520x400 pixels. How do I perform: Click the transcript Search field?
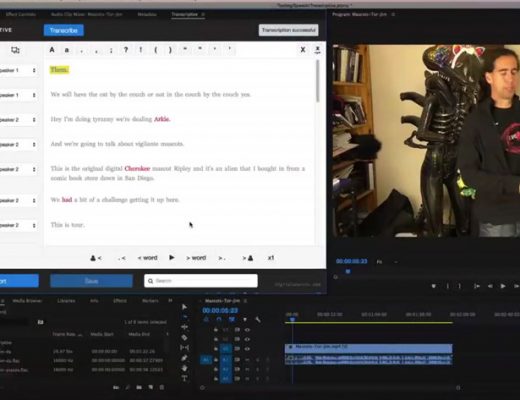pyautogui.click(x=201, y=281)
